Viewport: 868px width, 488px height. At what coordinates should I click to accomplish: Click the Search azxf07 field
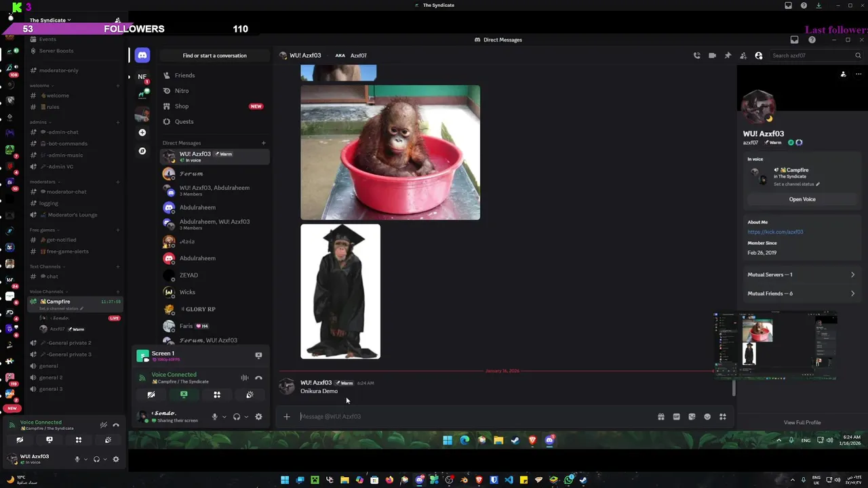coord(816,56)
